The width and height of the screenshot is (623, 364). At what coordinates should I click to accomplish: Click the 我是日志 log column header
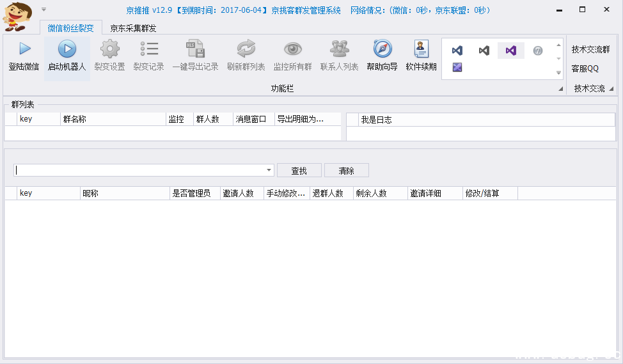tap(487, 120)
